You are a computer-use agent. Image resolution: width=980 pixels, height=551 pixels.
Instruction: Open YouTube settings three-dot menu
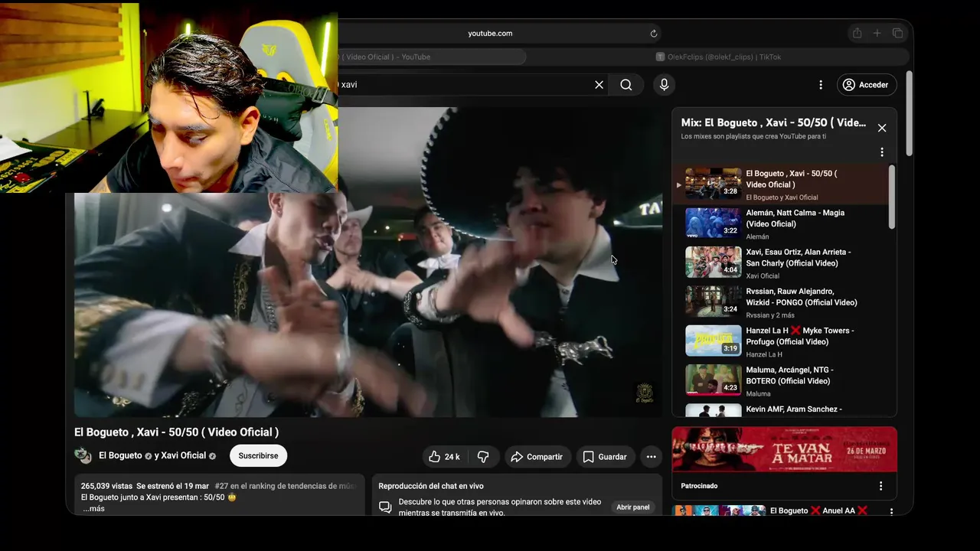(x=821, y=85)
